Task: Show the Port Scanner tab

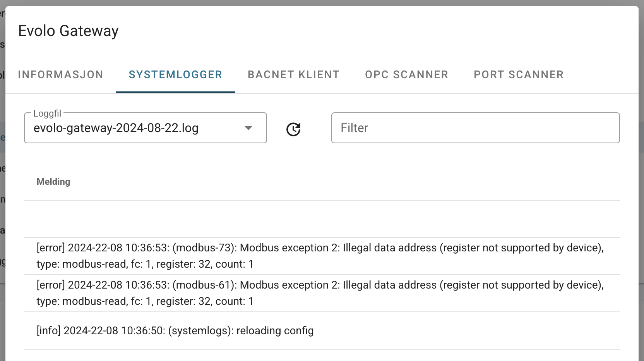Action: 519,75
